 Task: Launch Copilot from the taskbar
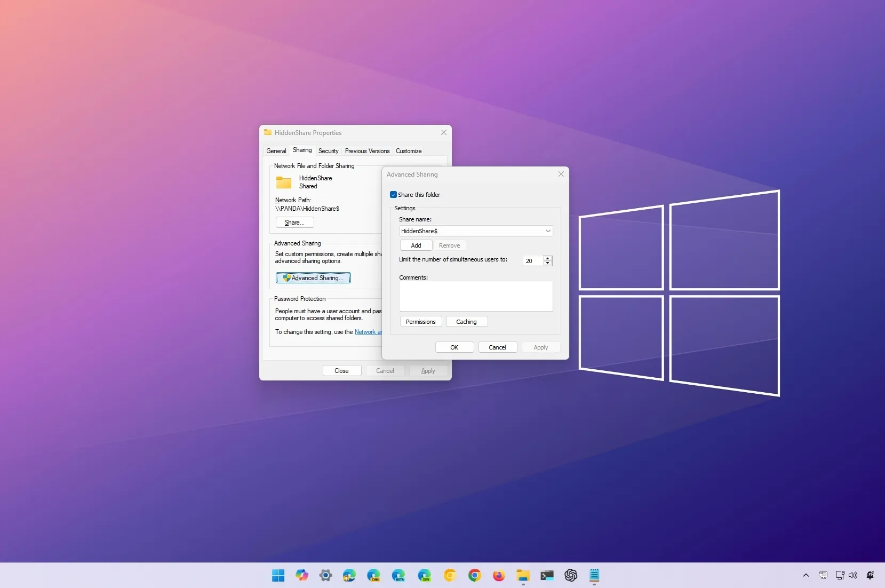(302, 575)
